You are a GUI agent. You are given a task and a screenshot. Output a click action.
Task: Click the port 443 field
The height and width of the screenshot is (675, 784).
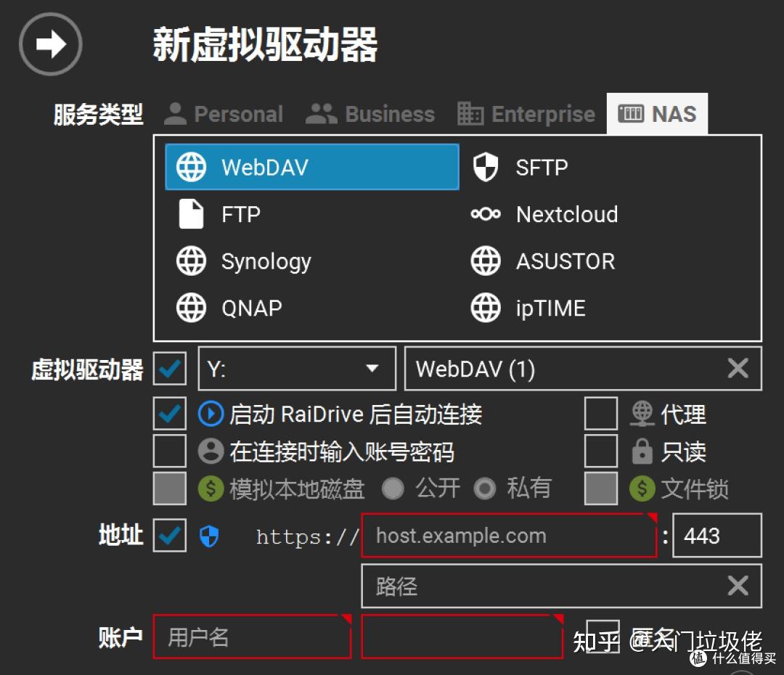(x=717, y=535)
